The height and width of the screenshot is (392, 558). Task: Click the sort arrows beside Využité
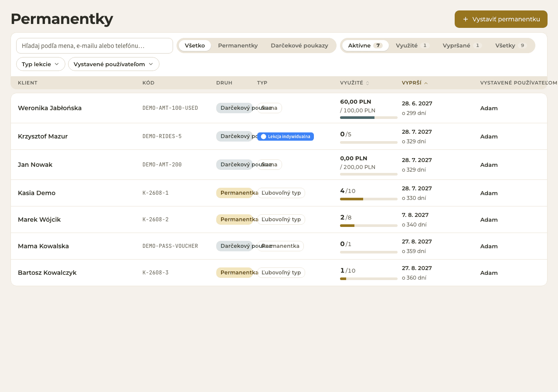click(x=367, y=83)
